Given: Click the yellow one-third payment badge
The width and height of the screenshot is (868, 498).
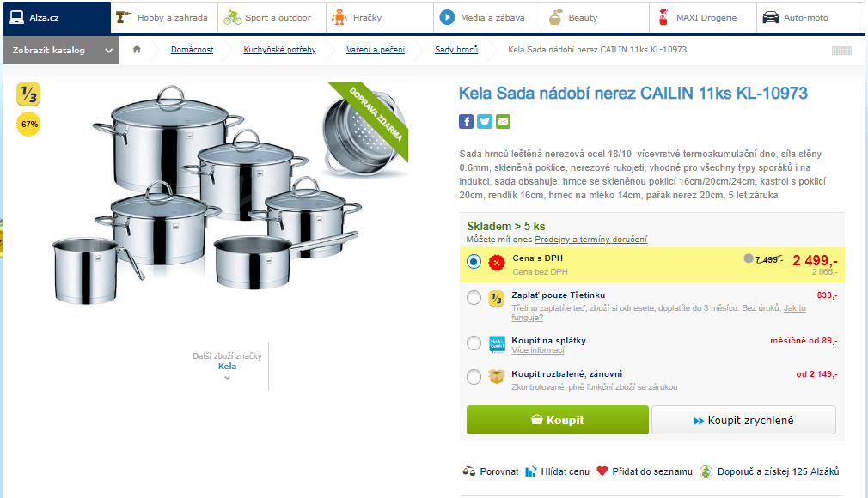Looking at the screenshot, I should coord(28,94).
